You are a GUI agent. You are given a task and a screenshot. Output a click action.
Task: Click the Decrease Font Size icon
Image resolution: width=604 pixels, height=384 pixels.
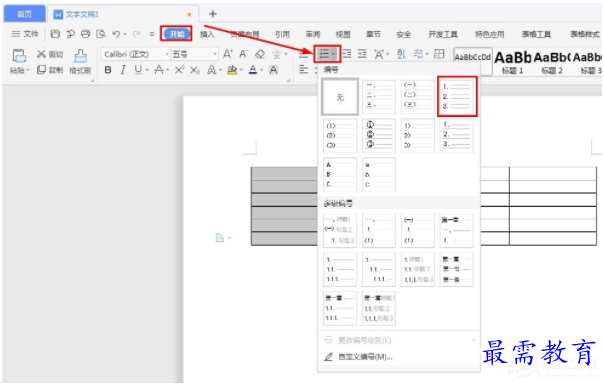[x=243, y=54]
